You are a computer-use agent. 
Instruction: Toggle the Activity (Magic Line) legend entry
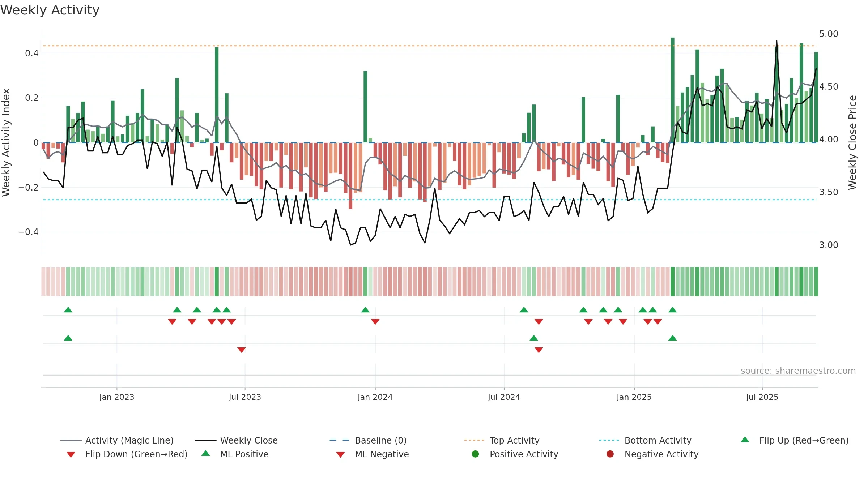point(117,440)
